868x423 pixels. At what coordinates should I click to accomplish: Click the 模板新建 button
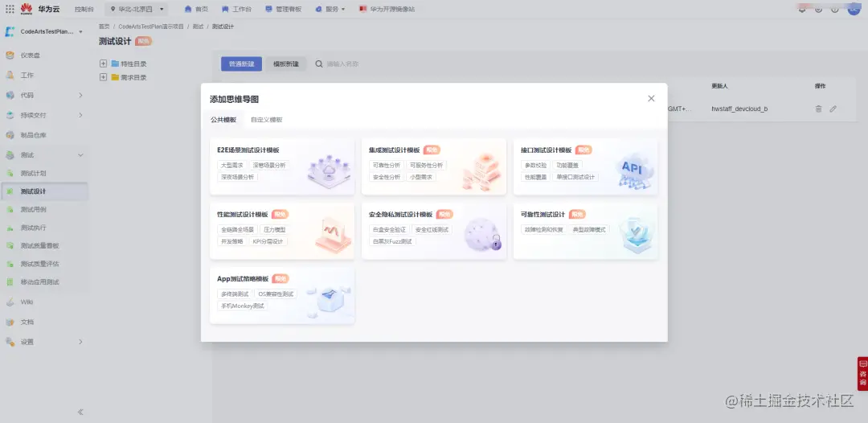[286, 64]
